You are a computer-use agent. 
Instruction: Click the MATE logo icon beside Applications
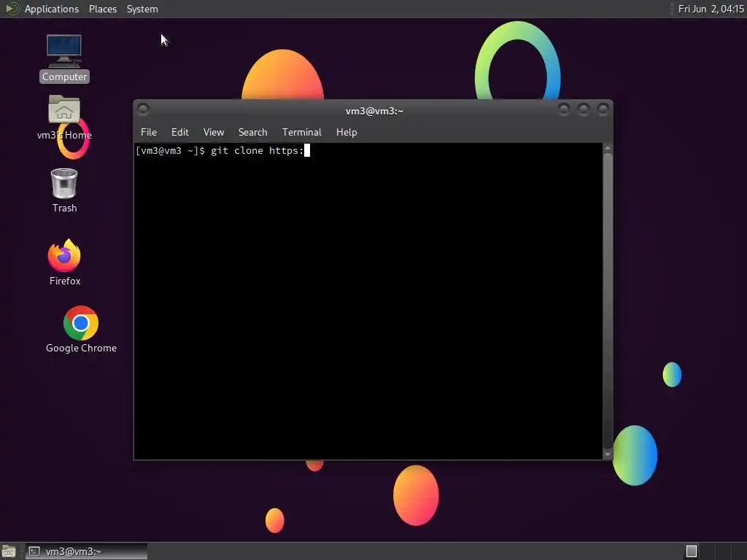point(12,9)
